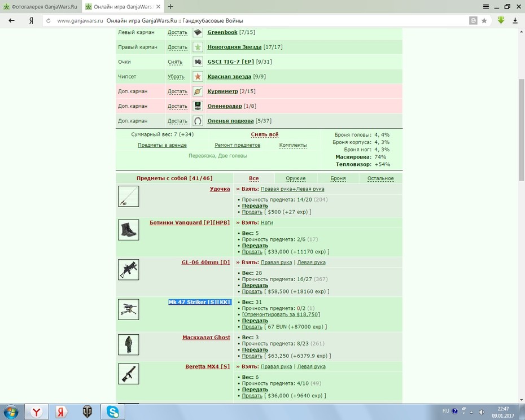Switch to Фотогалерея GanjaWars.Ru tab

[x=41, y=7]
